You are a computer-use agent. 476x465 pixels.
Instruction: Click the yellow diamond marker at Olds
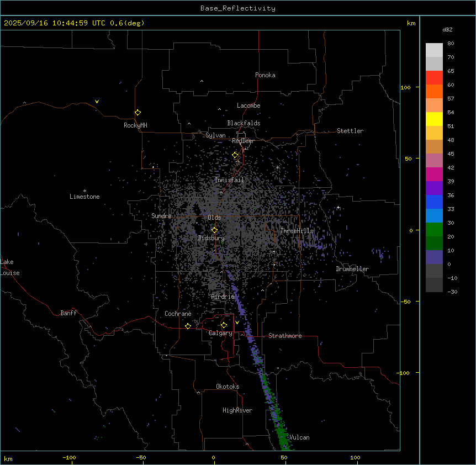click(x=214, y=230)
